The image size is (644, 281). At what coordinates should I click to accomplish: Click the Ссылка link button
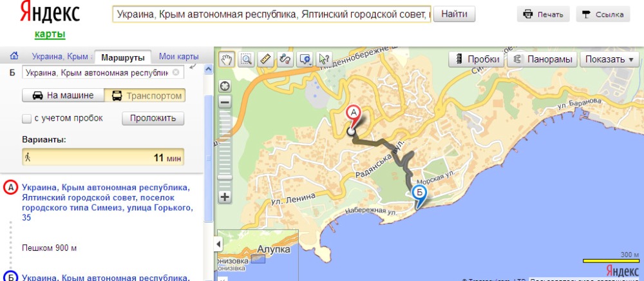[603, 14]
